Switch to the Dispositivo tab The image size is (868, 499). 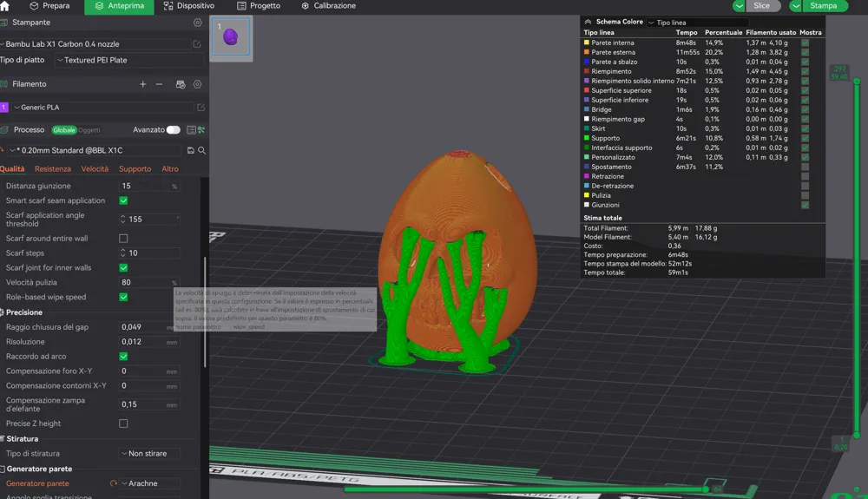click(188, 6)
